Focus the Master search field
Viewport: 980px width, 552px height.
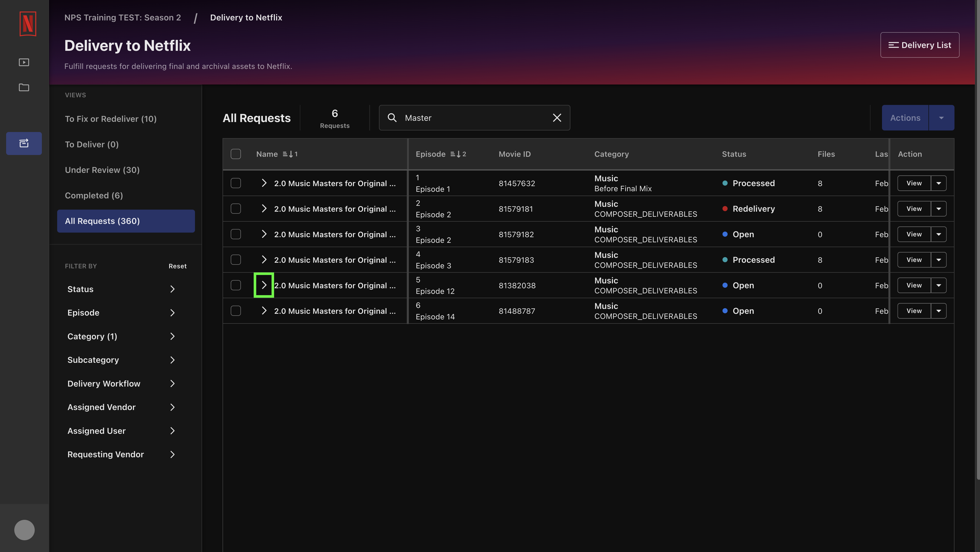[474, 118]
